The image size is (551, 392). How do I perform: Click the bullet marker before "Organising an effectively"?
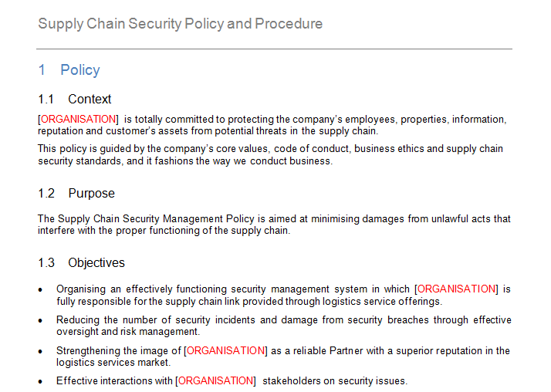(x=41, y=289)
